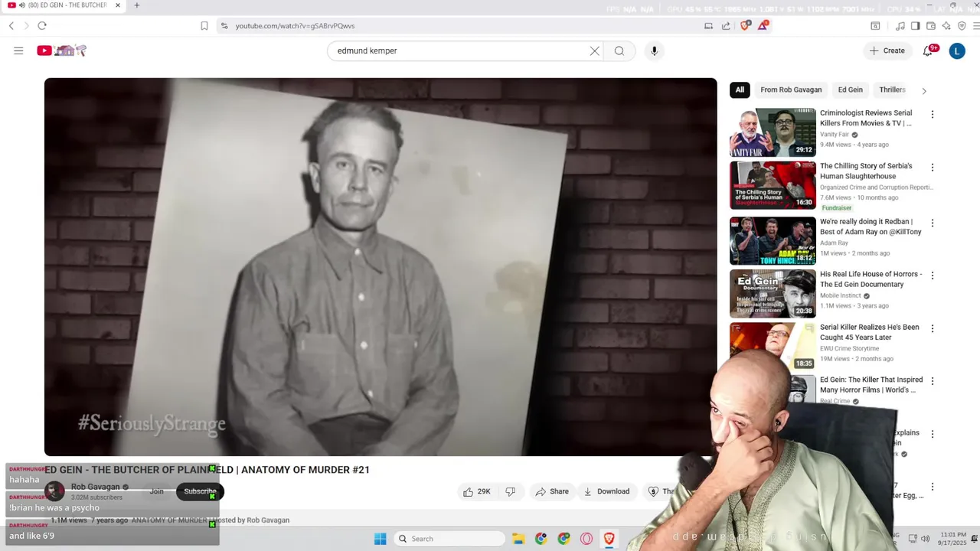Go back with the browser back arrow
The image size is (980, 551).
tap(11, 26)
